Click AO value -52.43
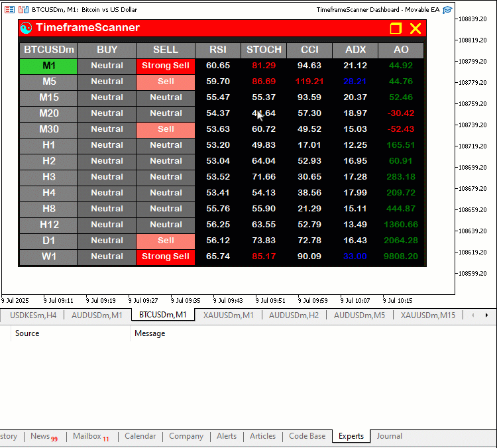 pyautogui.click(x=401, y=130)
